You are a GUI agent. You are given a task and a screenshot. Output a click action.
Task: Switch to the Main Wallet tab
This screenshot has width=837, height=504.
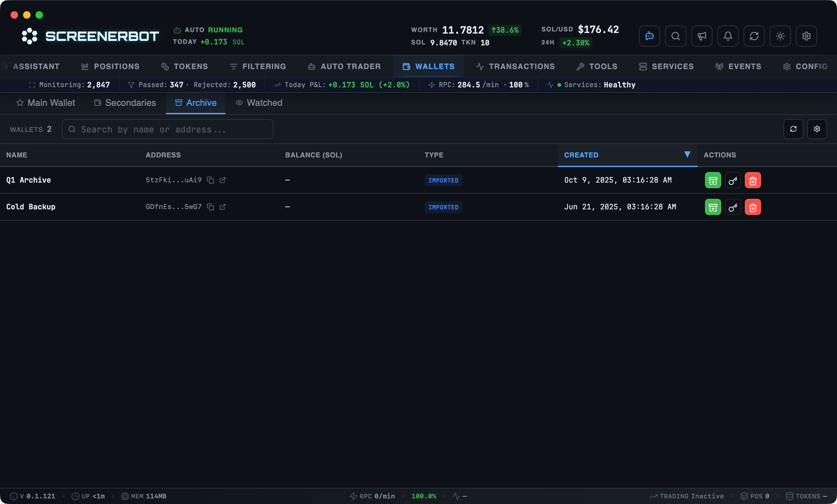[45, 103]
